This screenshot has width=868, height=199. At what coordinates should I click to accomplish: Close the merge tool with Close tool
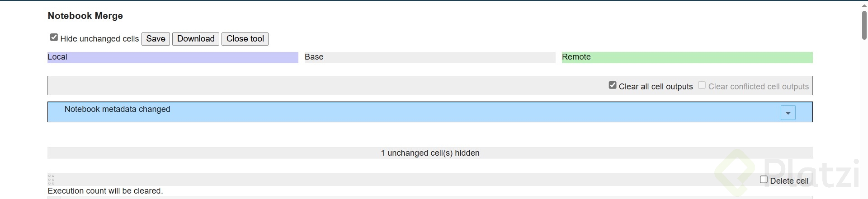click(245, 39)
